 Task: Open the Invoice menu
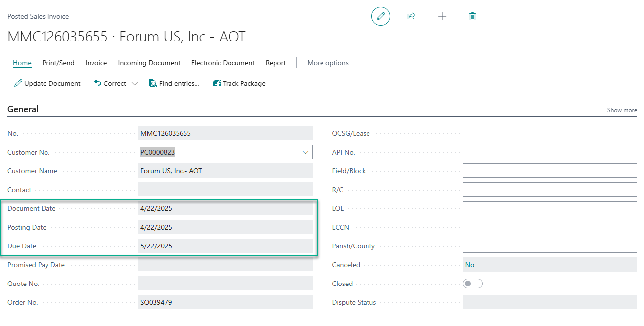[96, 63]
